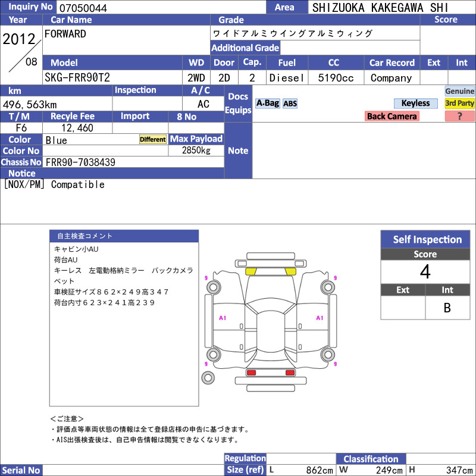
Task: Click max payload value 2850kg
Action: click(196, 150)
